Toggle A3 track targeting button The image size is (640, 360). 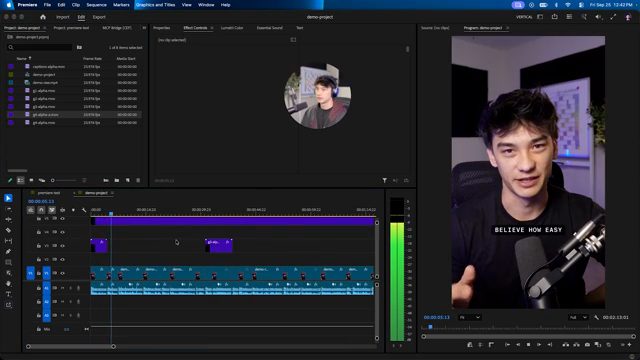pos(47,315)
